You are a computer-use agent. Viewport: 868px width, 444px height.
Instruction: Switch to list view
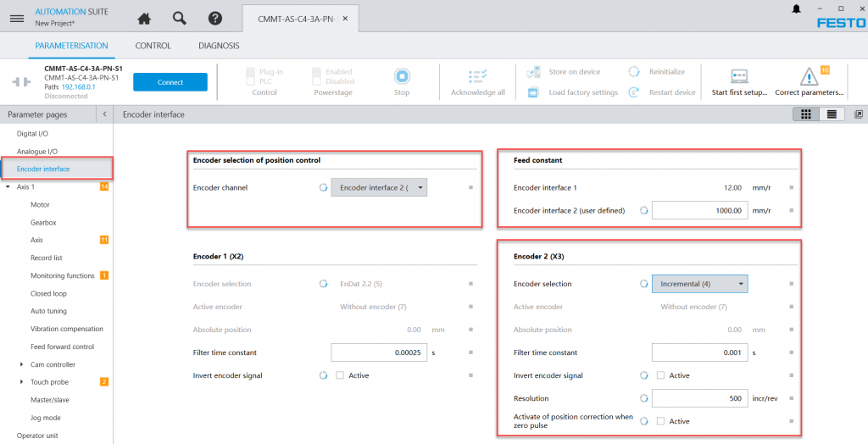[832, 114]
